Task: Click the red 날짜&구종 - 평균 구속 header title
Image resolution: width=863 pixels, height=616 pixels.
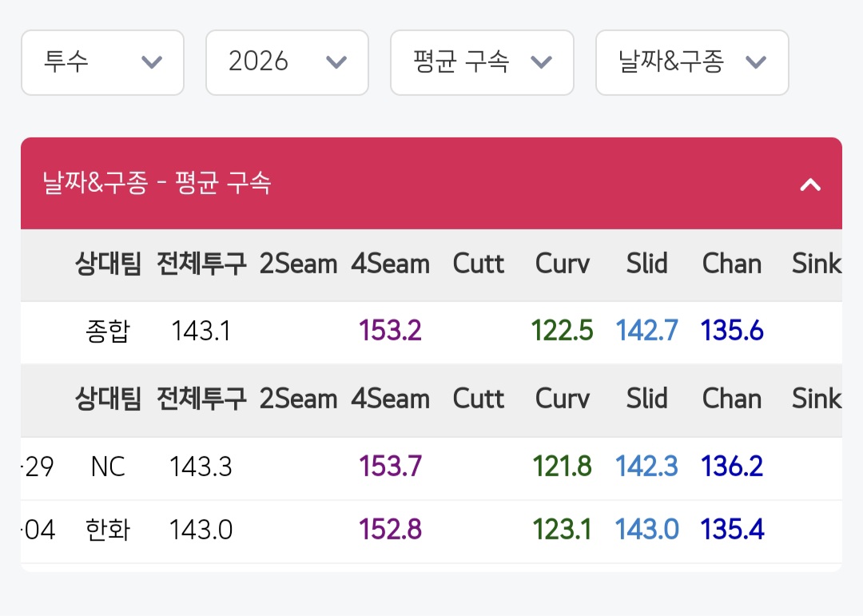Action: coord(157,184)
